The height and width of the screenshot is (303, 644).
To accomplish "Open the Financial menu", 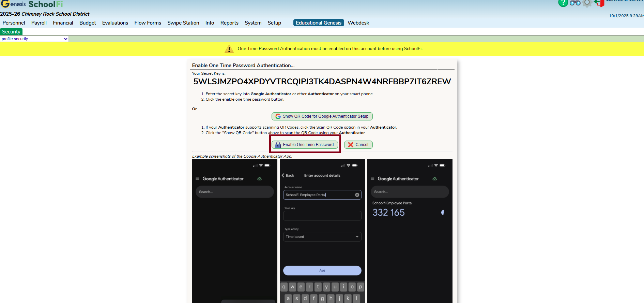I will coord(63,23).
